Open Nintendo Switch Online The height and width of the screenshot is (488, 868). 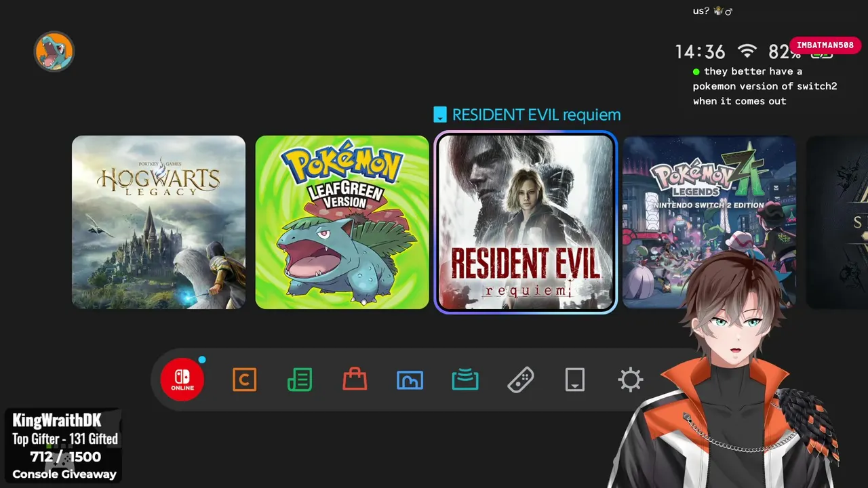click(x=182, y=380)
